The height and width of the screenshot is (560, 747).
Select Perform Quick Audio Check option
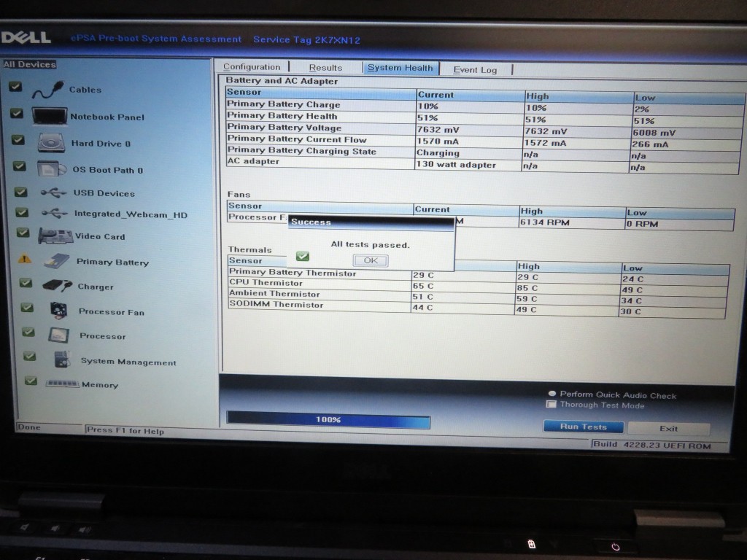point(552,394)
